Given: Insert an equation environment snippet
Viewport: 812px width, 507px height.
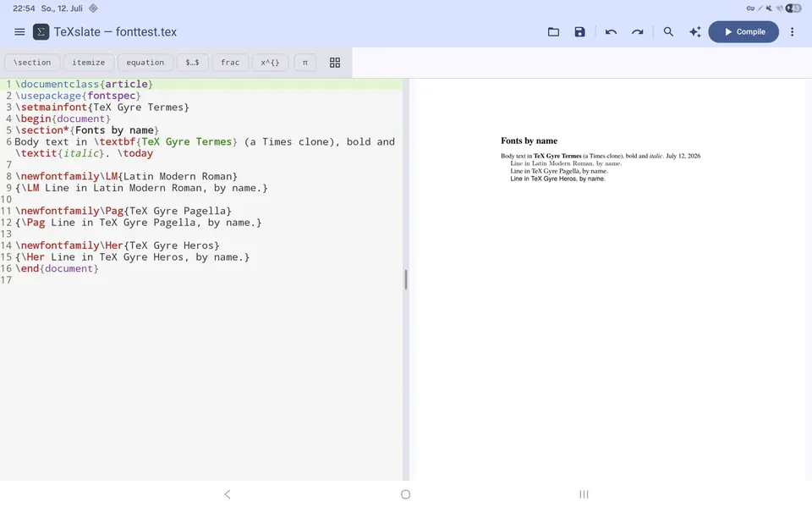Looking at the screenshot, I should (145, 62).
